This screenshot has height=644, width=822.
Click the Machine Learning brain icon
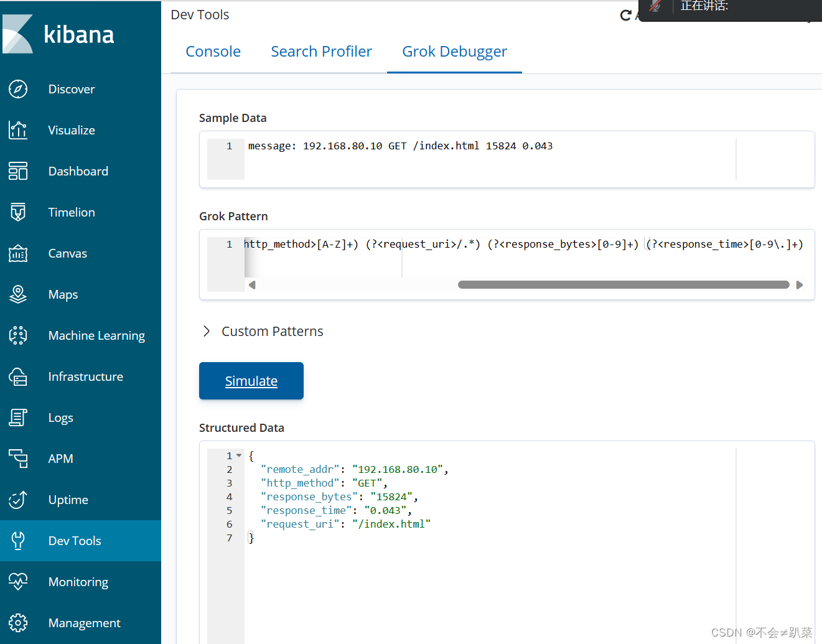click(18, 335)
